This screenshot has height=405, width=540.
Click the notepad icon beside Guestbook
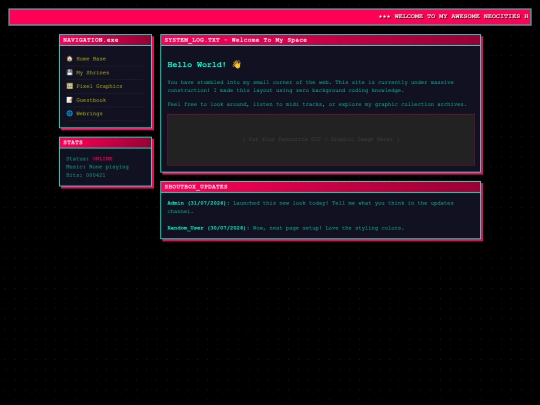pyautogui.click(x=70, y=100)
